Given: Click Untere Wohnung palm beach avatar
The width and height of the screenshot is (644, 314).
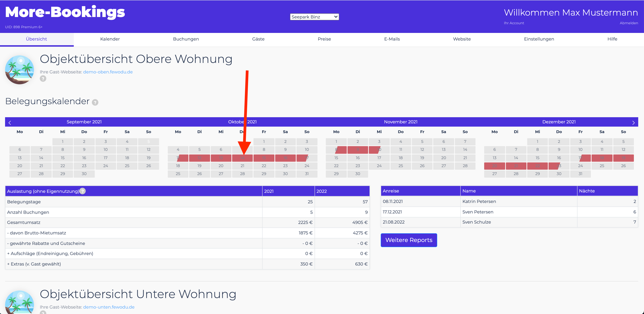Looking at the screenshot, I should point(20,302).
